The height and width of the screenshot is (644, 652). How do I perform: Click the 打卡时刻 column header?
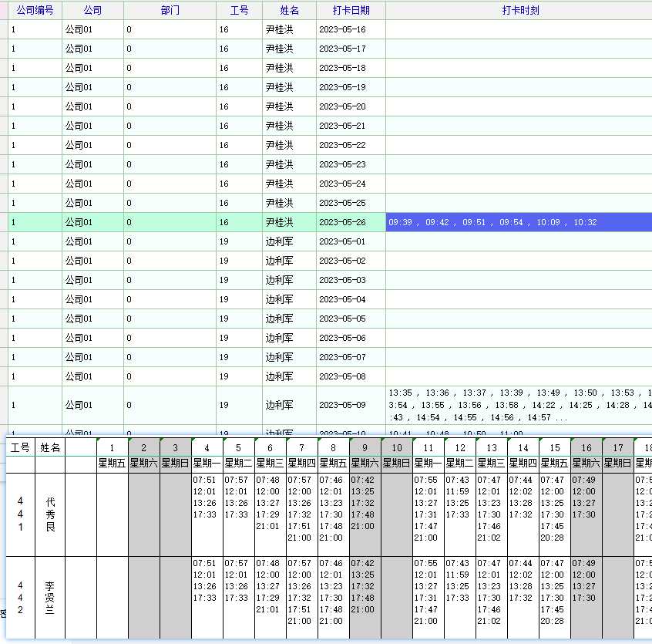(519, 10)
